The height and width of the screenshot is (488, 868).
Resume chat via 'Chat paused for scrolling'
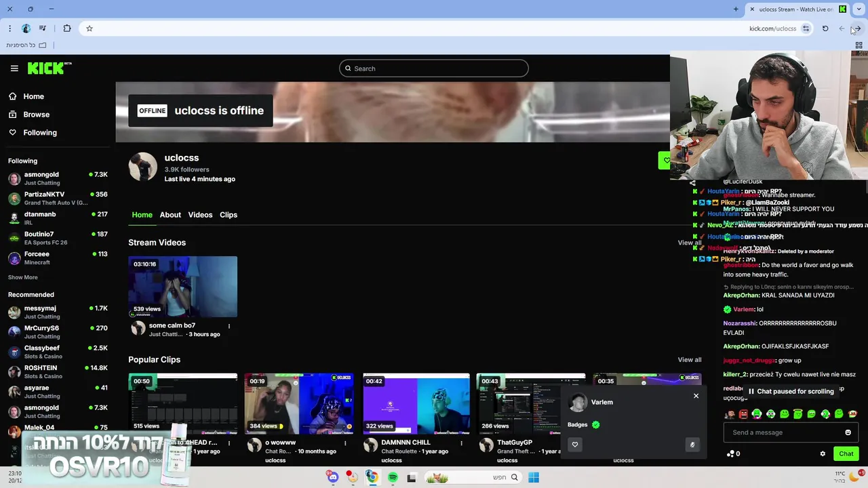pos(790,391)
